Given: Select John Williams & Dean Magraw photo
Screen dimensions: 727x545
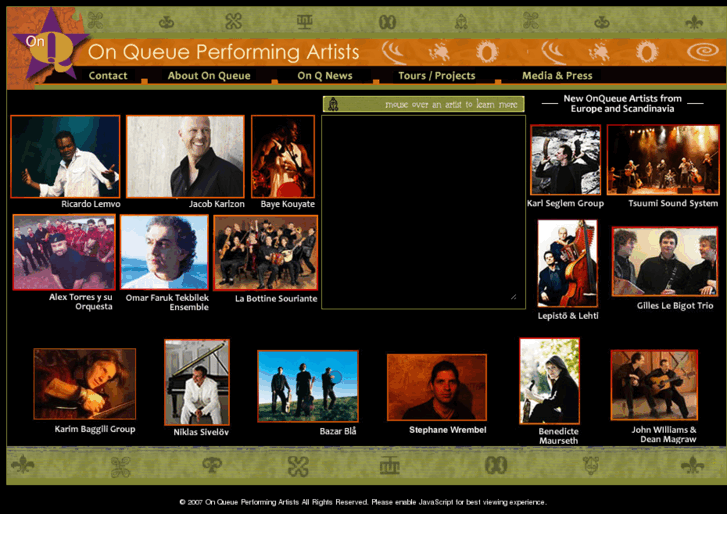Looking at the screenshot, I should (654, 385).
